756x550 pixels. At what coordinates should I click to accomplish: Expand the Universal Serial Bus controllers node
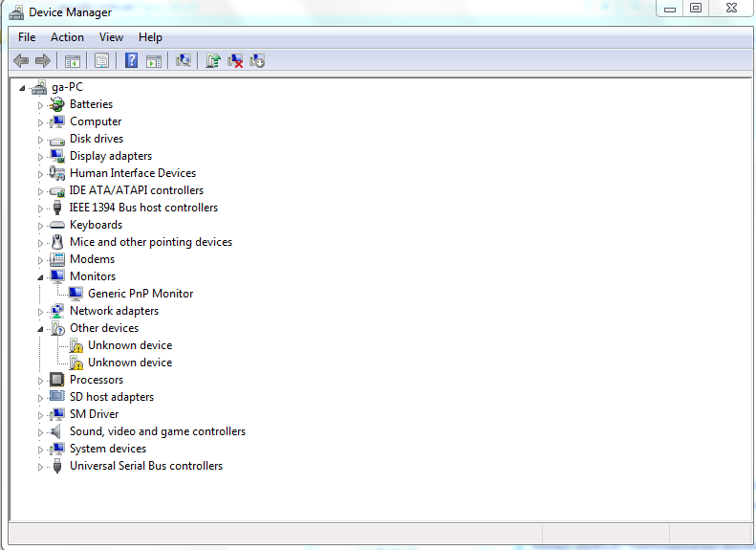pos(40,467)
